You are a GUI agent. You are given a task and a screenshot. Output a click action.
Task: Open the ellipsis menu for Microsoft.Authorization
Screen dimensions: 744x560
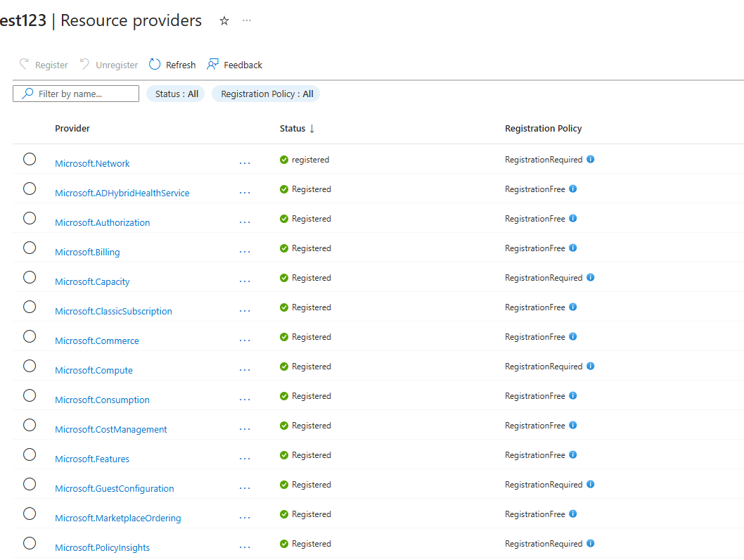(x=245, y=222)
